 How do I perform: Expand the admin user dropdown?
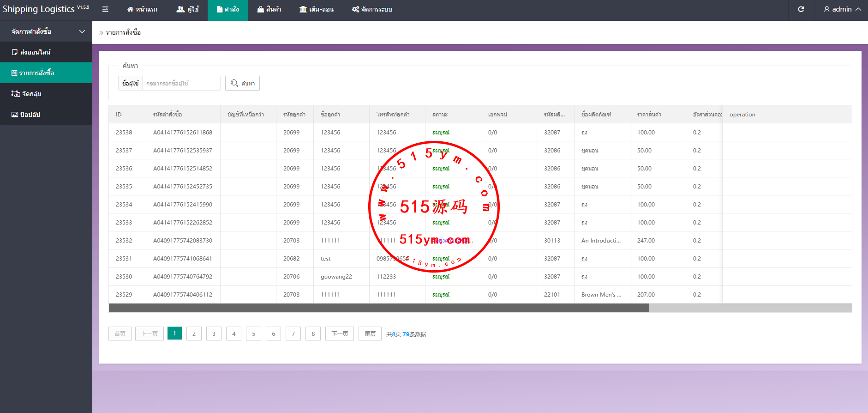(842, 9)
